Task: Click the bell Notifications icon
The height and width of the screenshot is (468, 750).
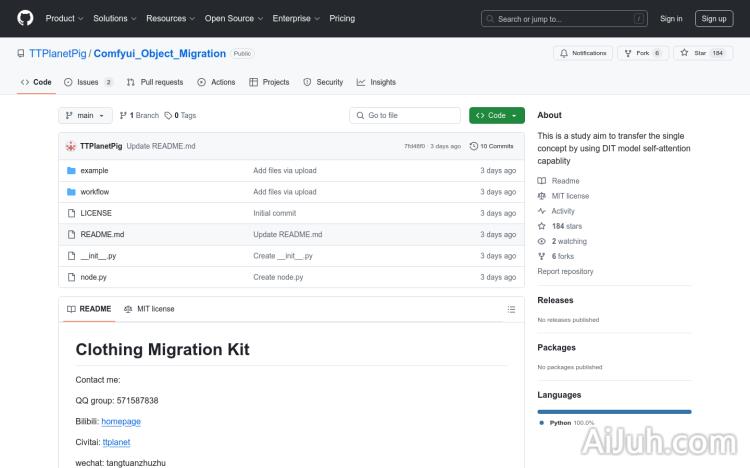Action: click(564, 53)
